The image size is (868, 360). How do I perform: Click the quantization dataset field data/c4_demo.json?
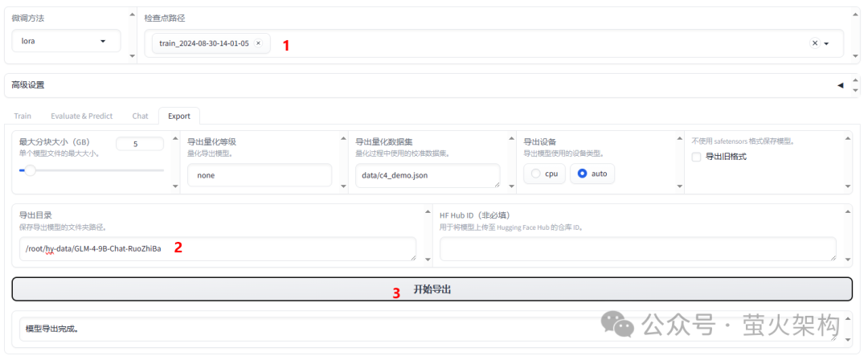point(428,175)
